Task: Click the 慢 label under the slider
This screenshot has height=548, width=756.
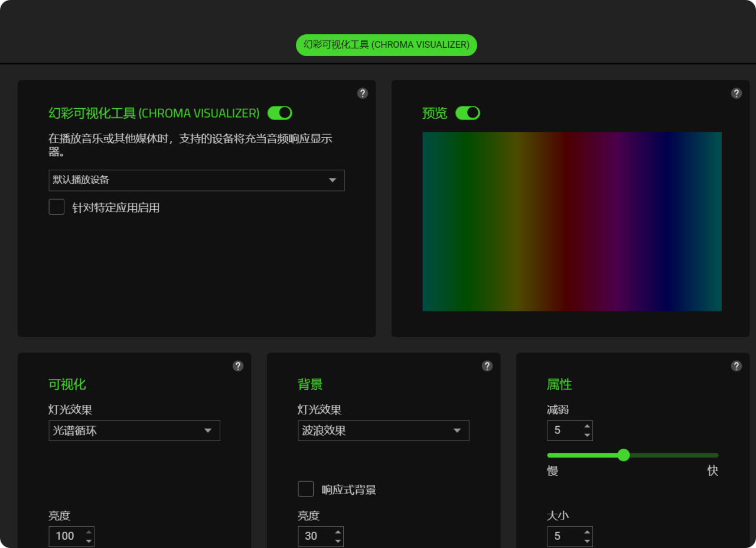Action: coord(553,471)
